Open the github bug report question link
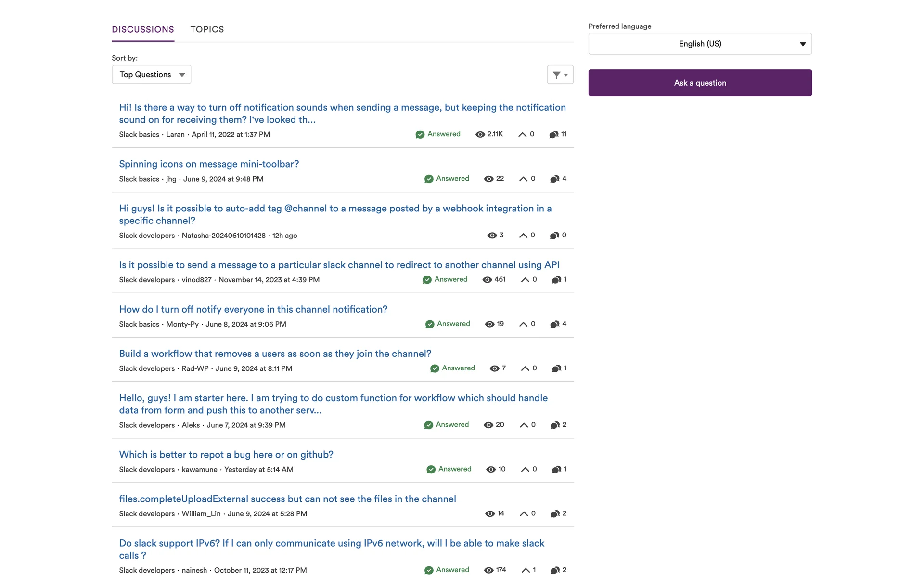 click(x=226, y=455)
